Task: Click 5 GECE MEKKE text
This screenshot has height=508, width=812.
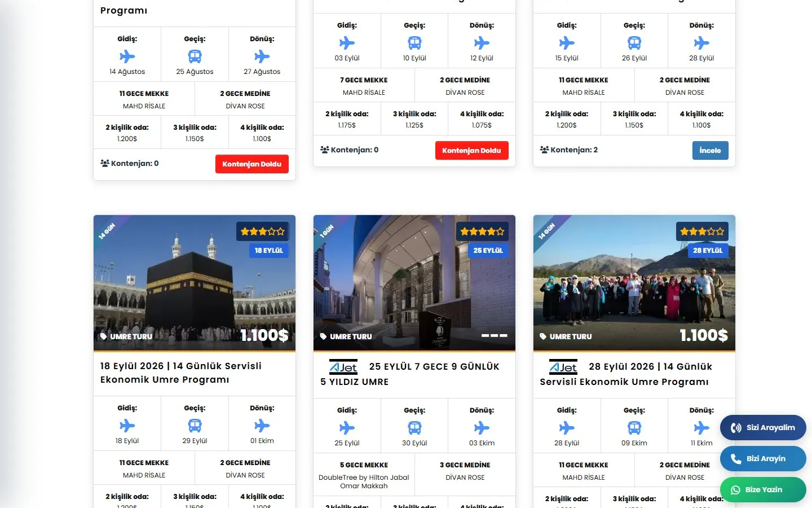Action: (364, 465)
